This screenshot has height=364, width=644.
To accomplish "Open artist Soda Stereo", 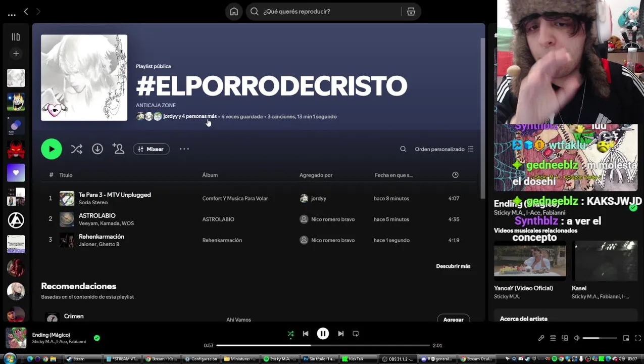I will tap(93, 203).
